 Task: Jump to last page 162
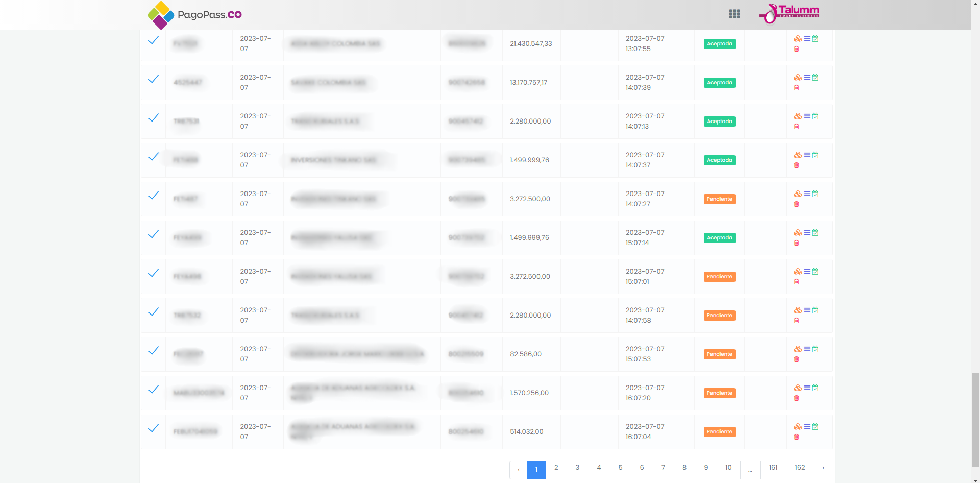[799, 468]
